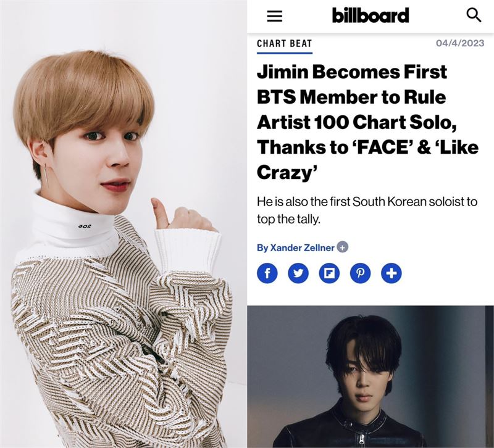Image resolution: width=494 pixels, height=448 pixels.
Task: Open photo of man in striped sweater
Action: 124,224
